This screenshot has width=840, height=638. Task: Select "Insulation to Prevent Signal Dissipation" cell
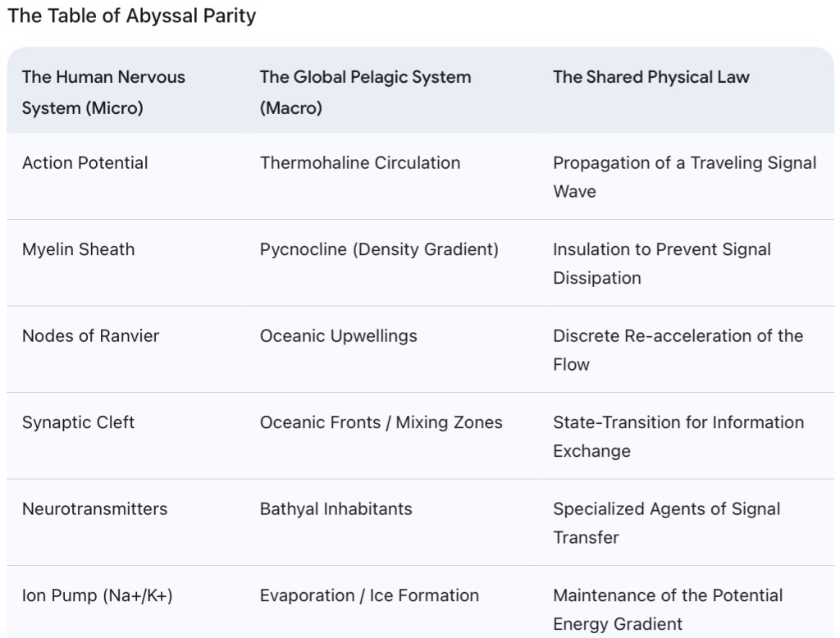pos(661,263)
